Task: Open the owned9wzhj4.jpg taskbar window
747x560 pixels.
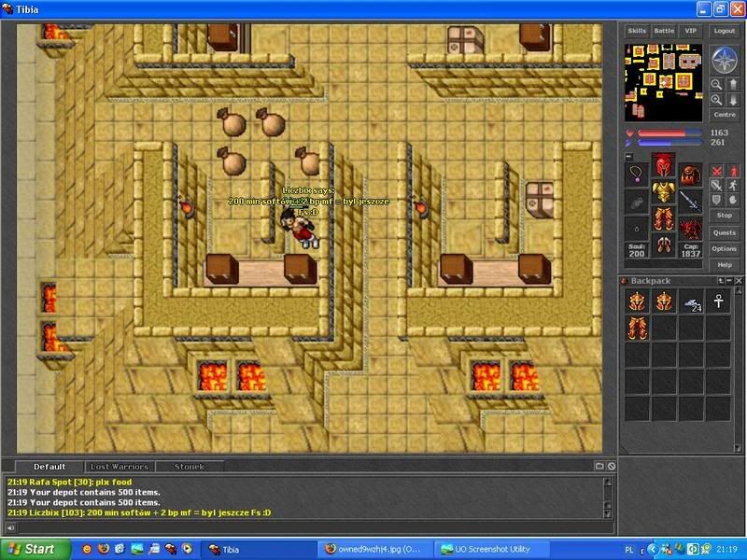Action: click(374, 550)
